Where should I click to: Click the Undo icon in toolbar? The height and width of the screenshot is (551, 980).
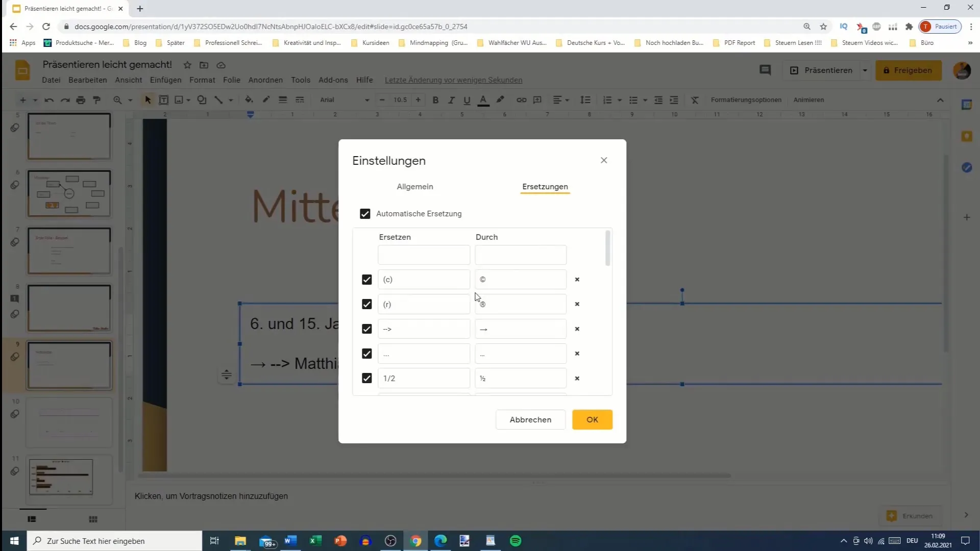pyautogui.click(x=49, y=100)
